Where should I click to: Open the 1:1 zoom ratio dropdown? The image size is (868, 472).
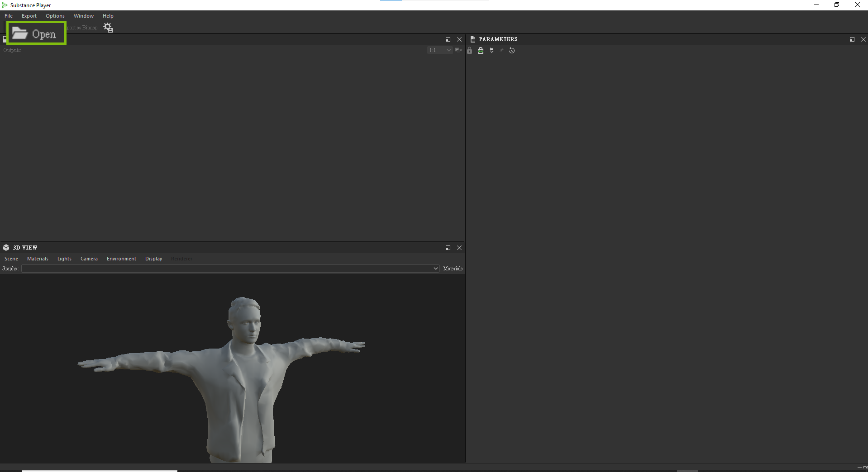[x=440, y=50]
